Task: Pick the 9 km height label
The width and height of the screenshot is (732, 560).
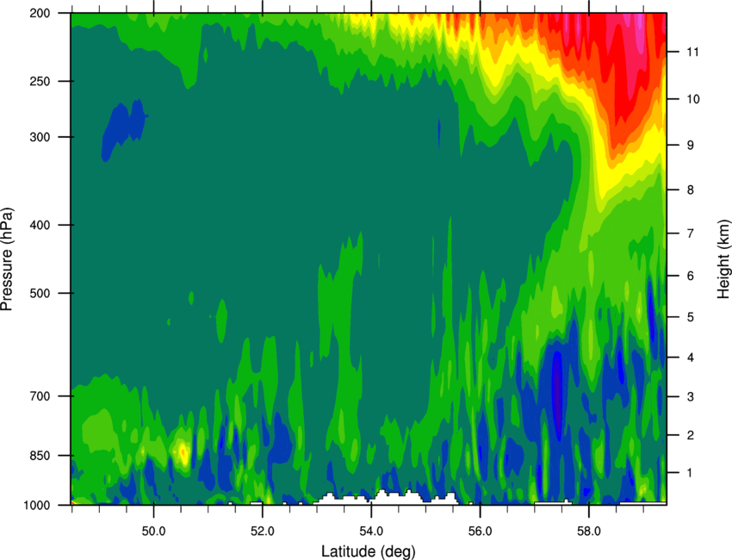Action: point(690,146)
